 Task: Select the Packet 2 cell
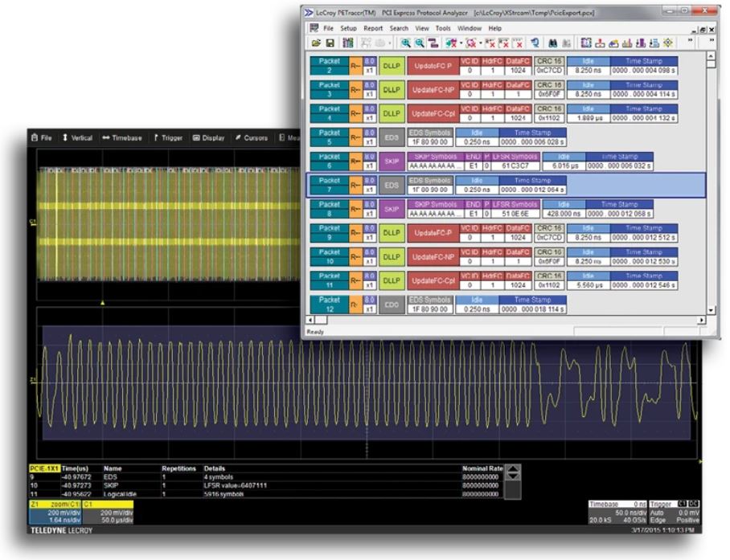(329, 66)
